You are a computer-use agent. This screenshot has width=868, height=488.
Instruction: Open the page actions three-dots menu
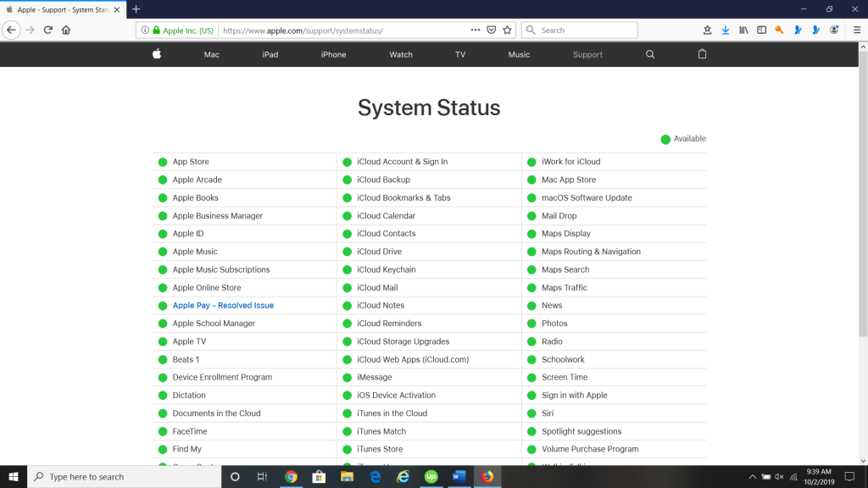click(x=475, y=30)
